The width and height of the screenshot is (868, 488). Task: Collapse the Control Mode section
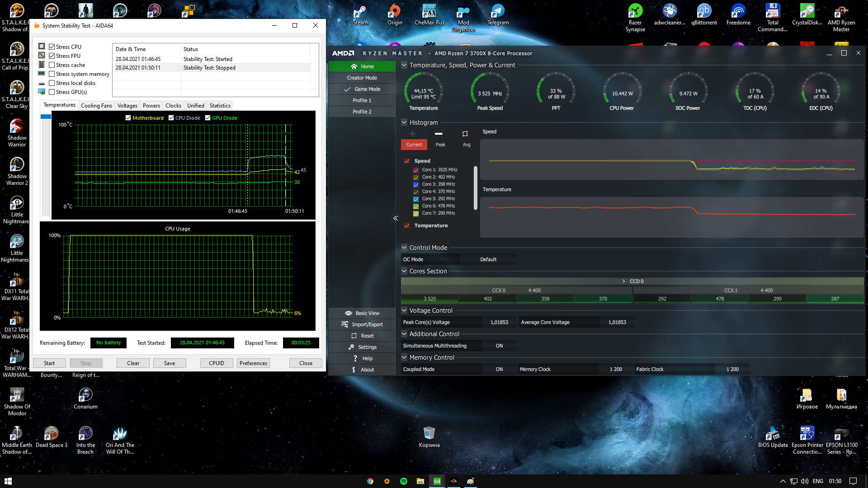404,247
